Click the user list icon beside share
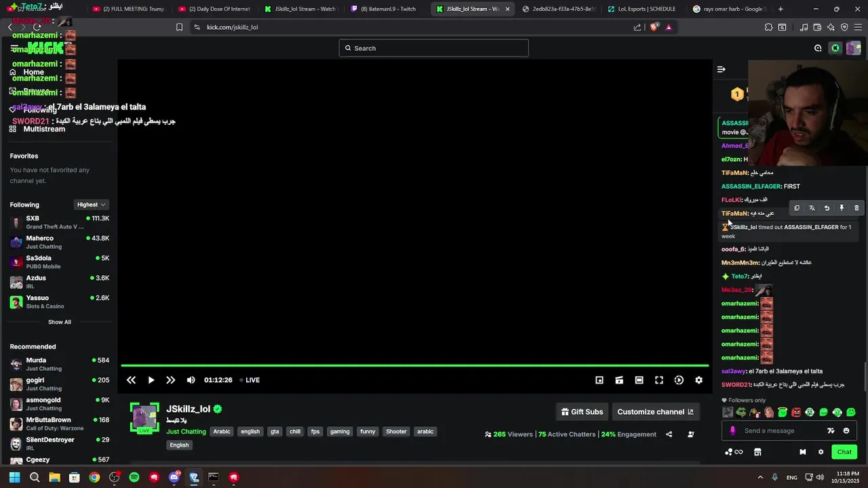868x488 pixels. 691,434
